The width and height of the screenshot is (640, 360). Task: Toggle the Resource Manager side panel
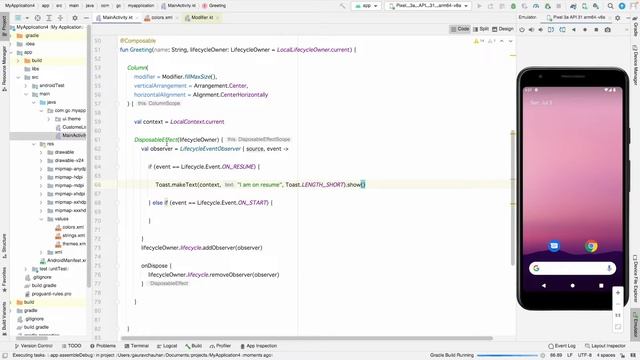pyautogui.click(x=4, y=69)
